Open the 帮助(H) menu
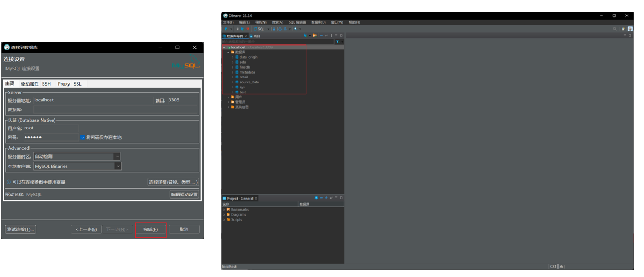 tap(354, 22)
